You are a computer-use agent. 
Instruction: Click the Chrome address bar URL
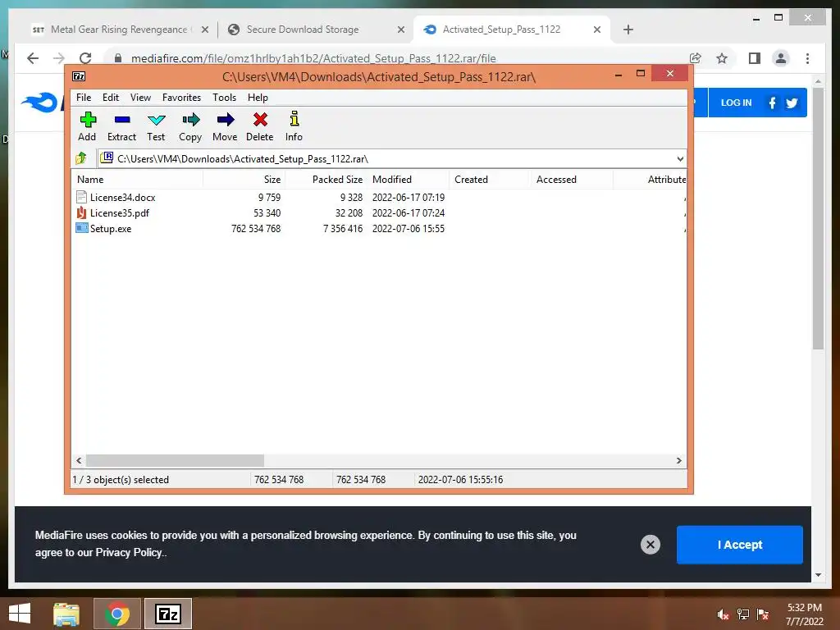pos(313,58)
